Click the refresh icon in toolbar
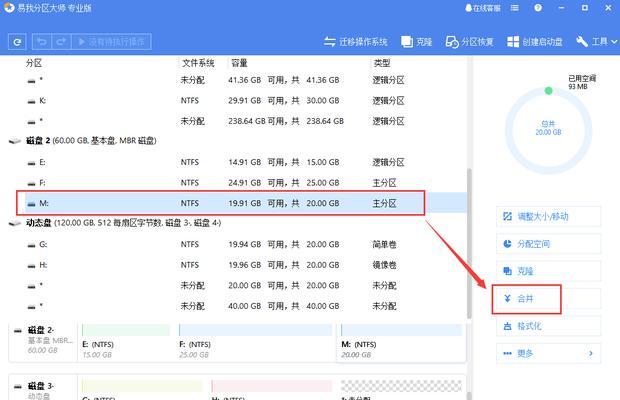Viewport: 620px width, 400px height. [17, 42]
